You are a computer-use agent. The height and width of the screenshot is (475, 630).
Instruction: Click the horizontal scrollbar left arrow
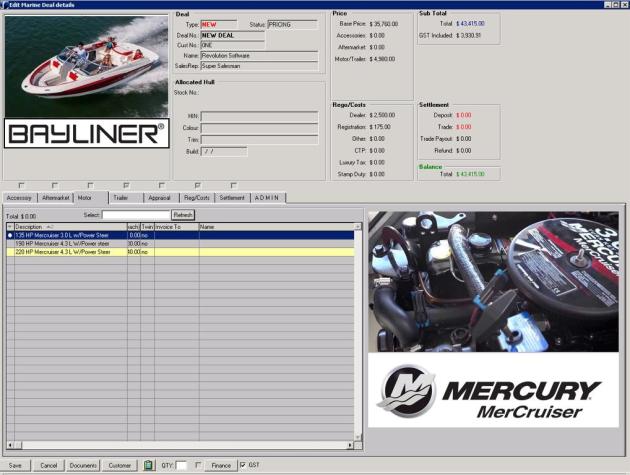(x=10, y=445)
